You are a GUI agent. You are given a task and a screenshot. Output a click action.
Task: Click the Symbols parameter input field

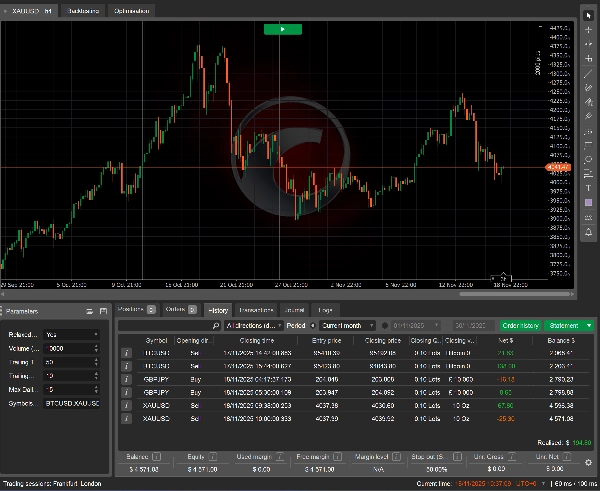[72, 402]
